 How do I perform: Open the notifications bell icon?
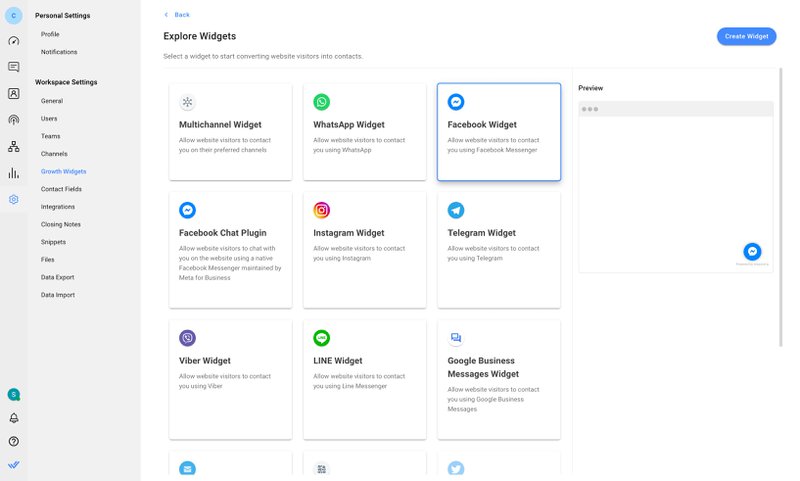point(14,418)
